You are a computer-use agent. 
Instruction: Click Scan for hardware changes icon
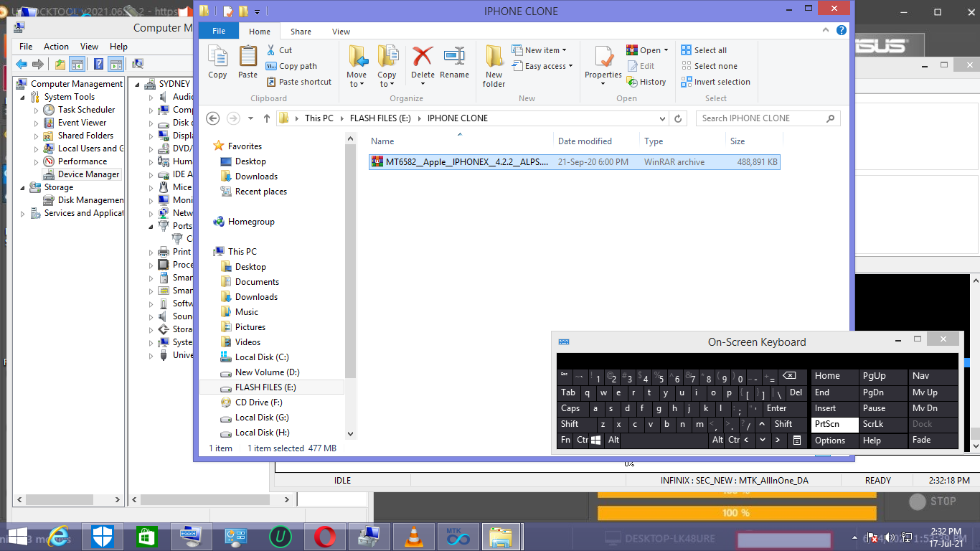click(x=137, y=64)
